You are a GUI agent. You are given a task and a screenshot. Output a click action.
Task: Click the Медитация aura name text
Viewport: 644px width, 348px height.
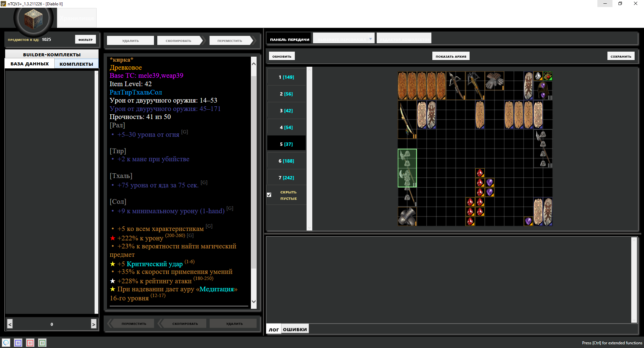point(216,289)
